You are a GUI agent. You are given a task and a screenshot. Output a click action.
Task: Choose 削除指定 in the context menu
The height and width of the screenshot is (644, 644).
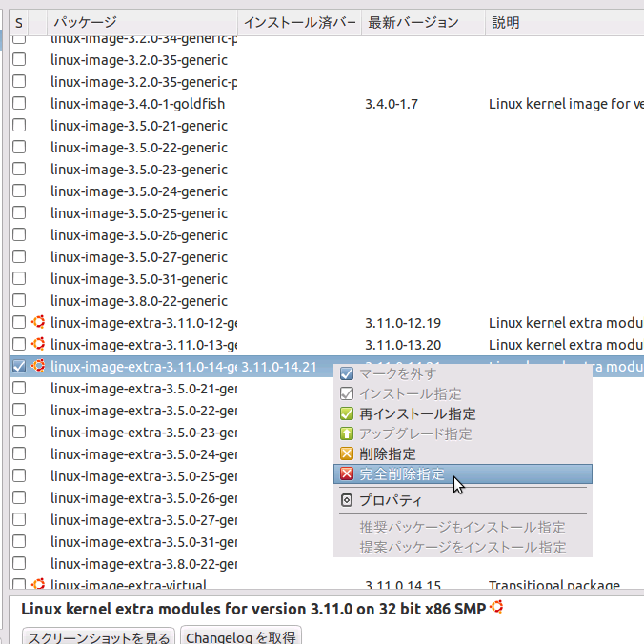coord(462,453)
